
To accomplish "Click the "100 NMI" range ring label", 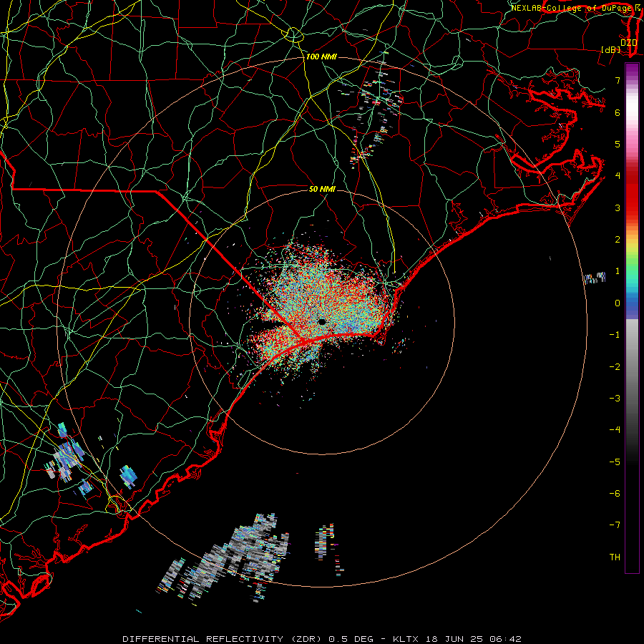I will tap(321, 57).
